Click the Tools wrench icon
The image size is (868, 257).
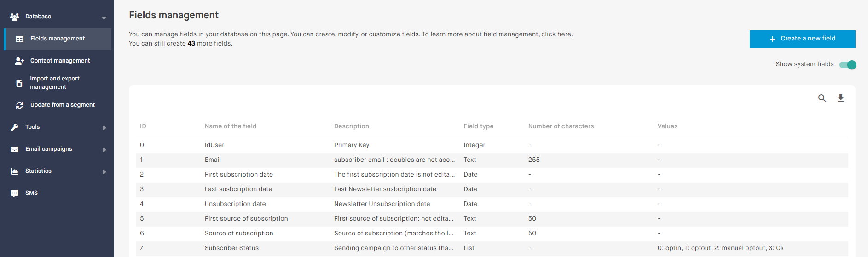coord(15,127)
